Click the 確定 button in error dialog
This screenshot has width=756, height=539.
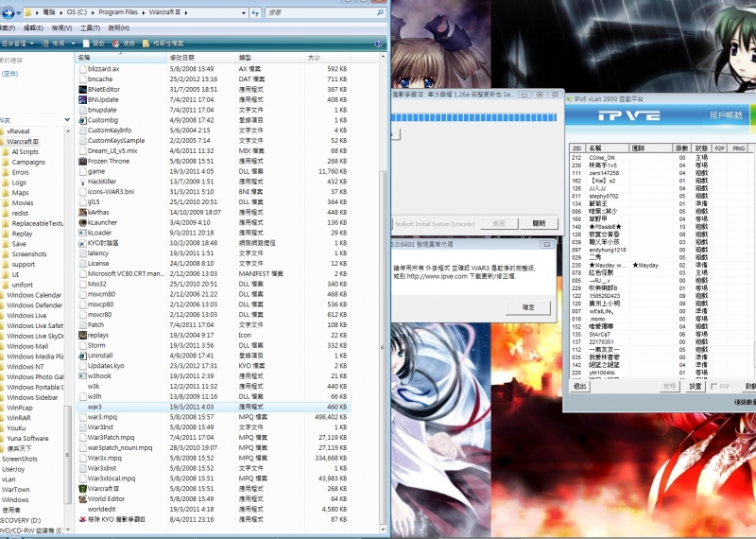(x=529, y=307)
